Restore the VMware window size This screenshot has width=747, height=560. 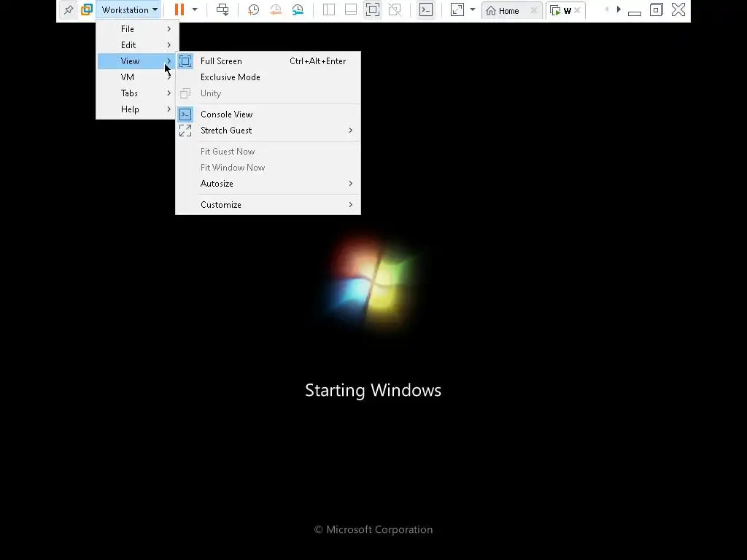click(657, 9)
